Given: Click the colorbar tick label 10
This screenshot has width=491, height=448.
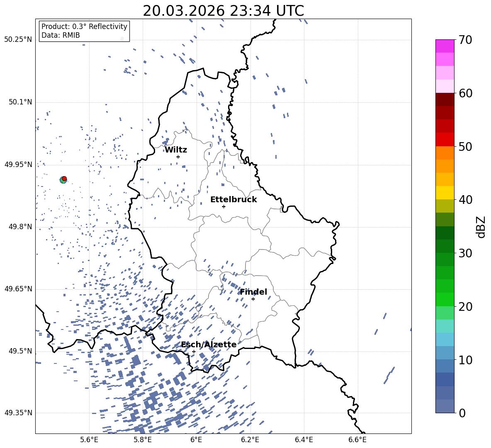Looking at the screenshot, I should tap(465, 360).
